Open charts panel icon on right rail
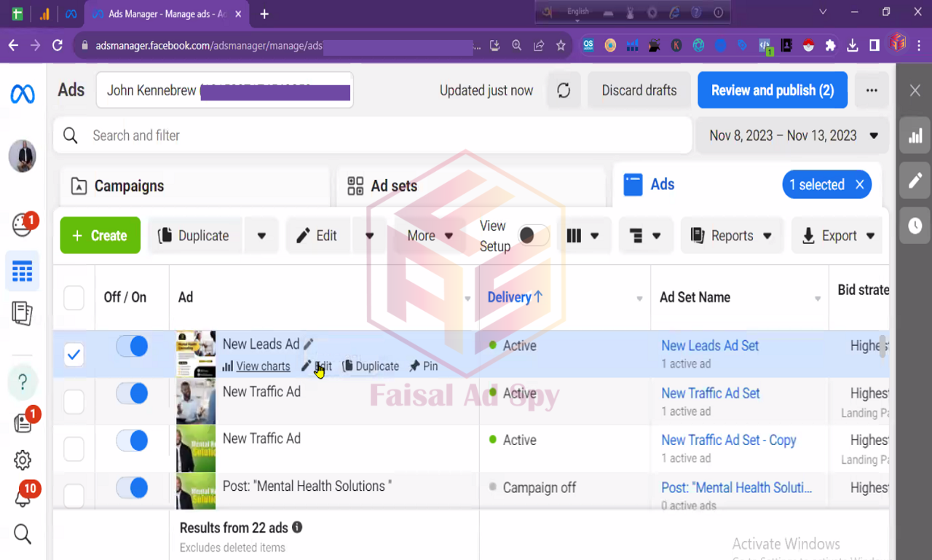 [915, 135]
